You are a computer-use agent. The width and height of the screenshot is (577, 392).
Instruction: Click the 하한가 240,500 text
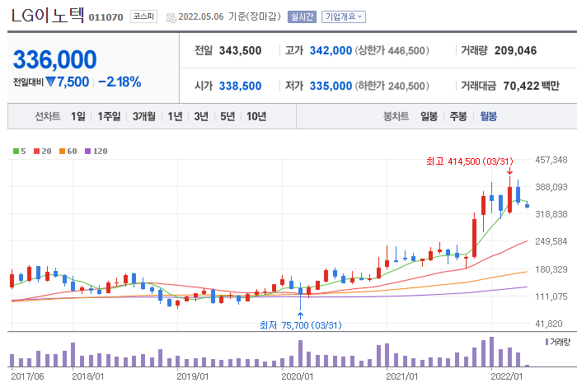point(392,86)
